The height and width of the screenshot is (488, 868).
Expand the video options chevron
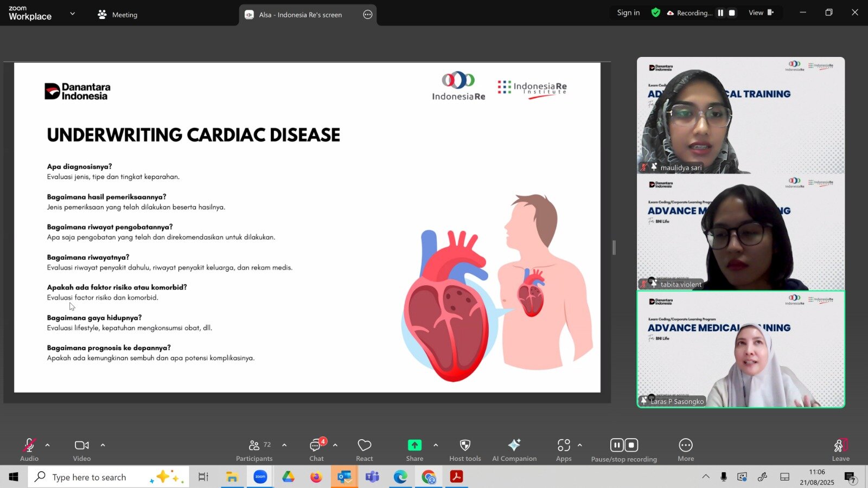point(103,445)
